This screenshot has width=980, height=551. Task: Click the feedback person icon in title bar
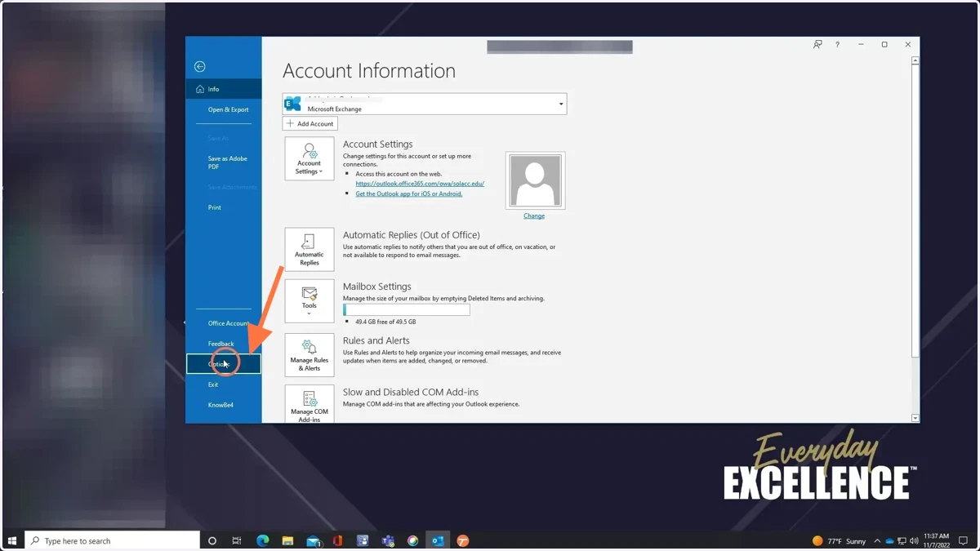coord(817,45)
